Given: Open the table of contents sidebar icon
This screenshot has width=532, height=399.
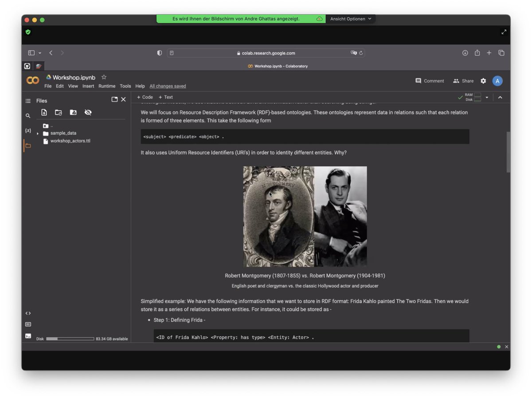Looking at the screenshot, I should pyautogui.click(x=28, y=101).
